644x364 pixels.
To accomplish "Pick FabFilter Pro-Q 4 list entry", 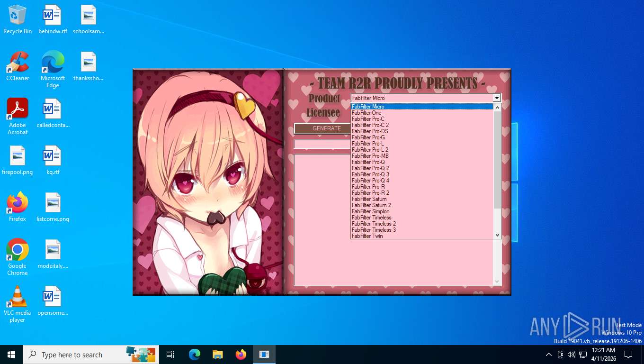I will [x=422, y=181].
